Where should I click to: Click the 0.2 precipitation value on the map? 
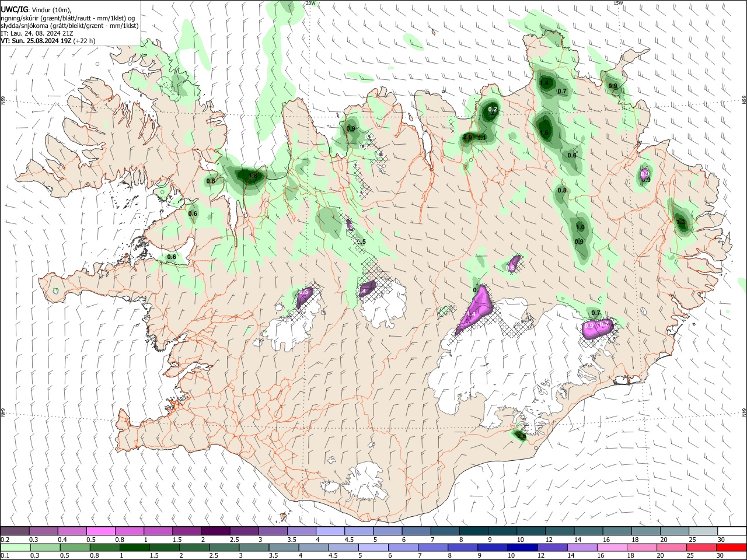click(493, 109)
